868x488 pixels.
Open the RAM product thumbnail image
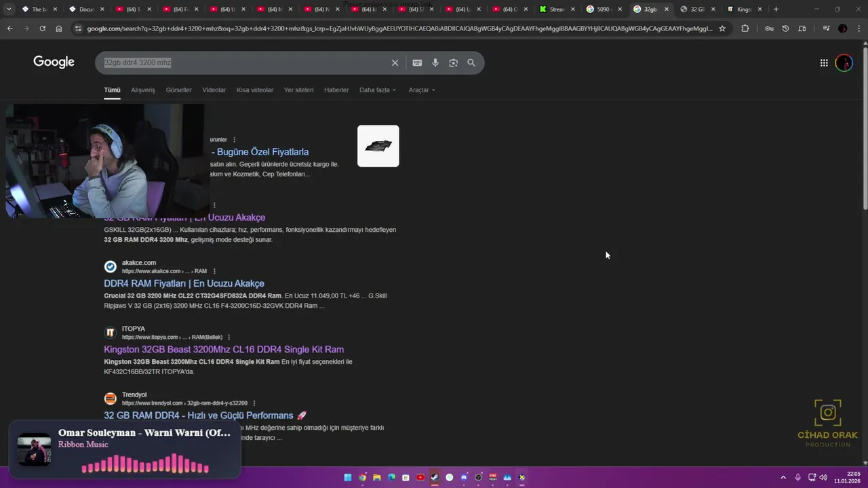pos(378,146)
